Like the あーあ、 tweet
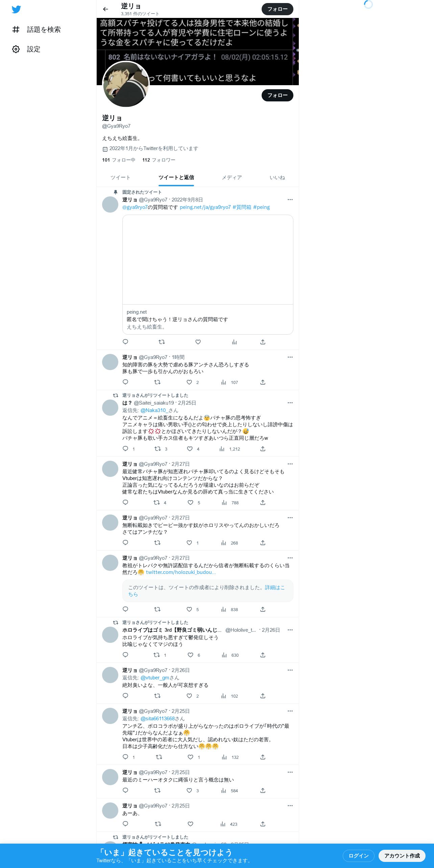Image resolution: width=434 pixels, height=868 pixels. pos(190,824)
